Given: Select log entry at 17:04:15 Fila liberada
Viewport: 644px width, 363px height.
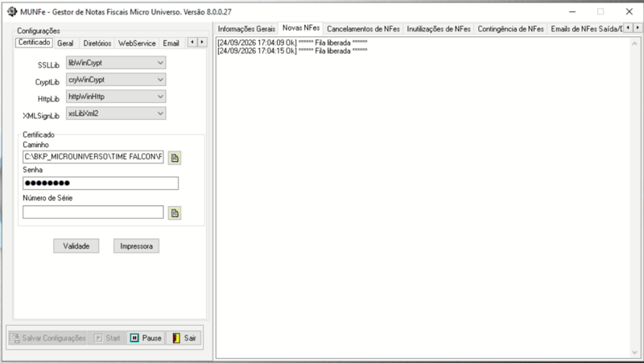Looking at the screenshot, I should (292, 51).
